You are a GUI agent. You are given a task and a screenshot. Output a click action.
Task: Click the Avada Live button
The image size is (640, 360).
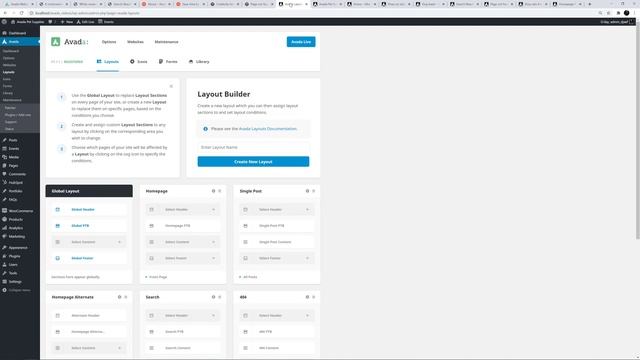pos(301,42)
